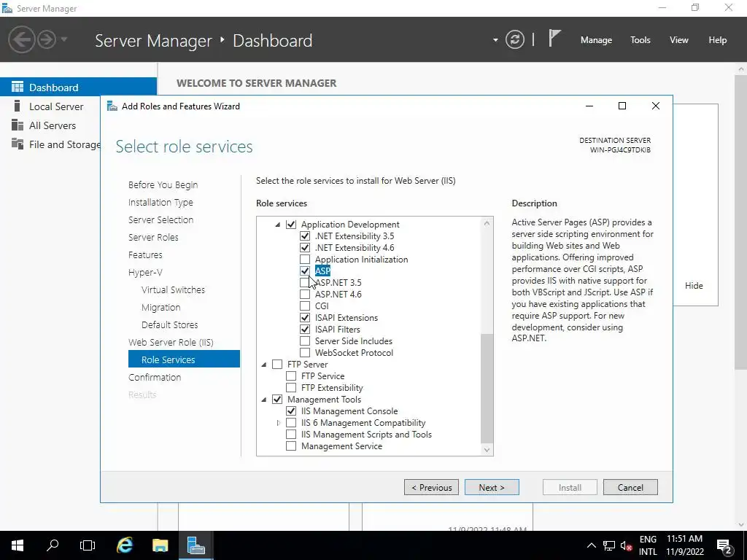
Task: Uncheck the Application Development checkbox
Action: (x=291, y=225)
